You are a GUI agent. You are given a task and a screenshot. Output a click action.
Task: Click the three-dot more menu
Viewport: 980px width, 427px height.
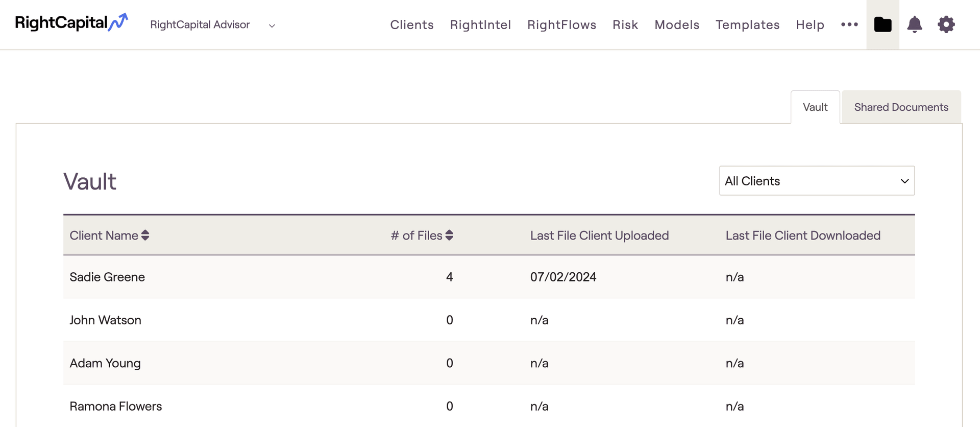[x=849, y=25]
